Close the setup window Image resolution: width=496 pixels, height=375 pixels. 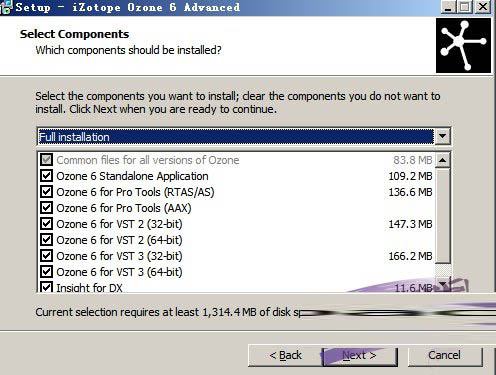[x=482, y=7]
